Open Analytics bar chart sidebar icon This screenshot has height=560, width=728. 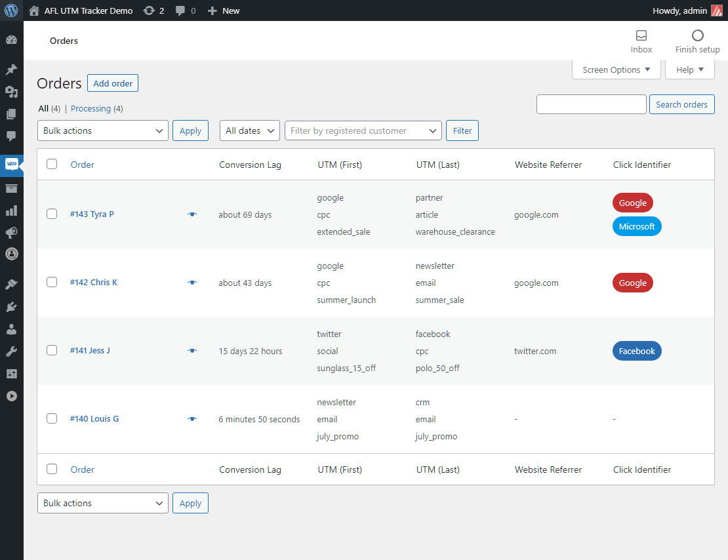tap(11, 210)
